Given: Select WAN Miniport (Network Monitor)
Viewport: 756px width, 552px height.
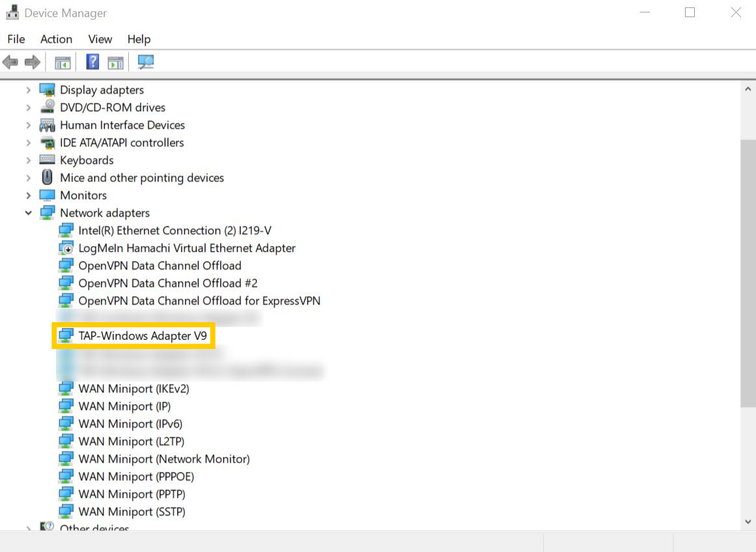Looking at the screenshot, I should point(164,459).
